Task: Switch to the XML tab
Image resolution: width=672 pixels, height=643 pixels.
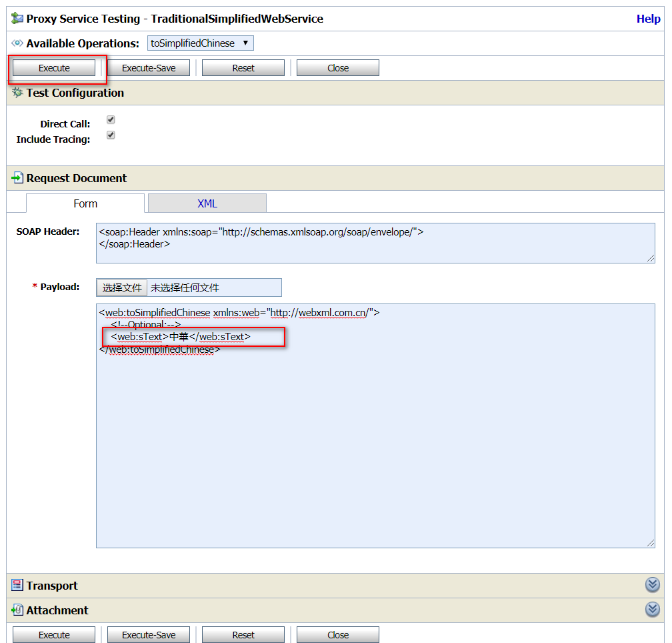Action: point(207,203)
